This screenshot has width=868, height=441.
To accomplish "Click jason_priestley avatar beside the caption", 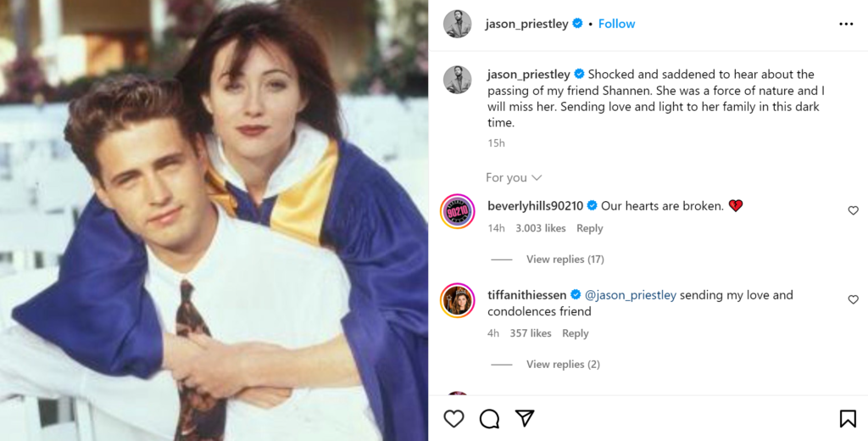I will (458, 80).
